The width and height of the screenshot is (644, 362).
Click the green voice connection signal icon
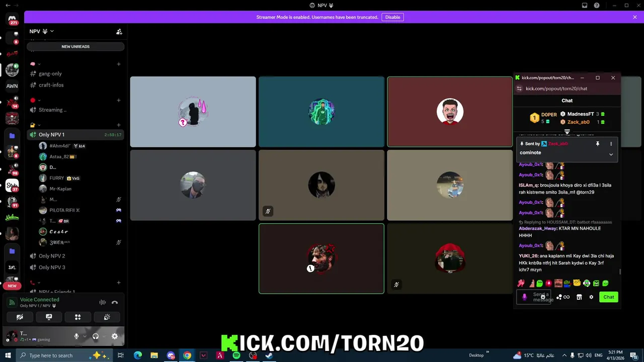tap(13, 302)
